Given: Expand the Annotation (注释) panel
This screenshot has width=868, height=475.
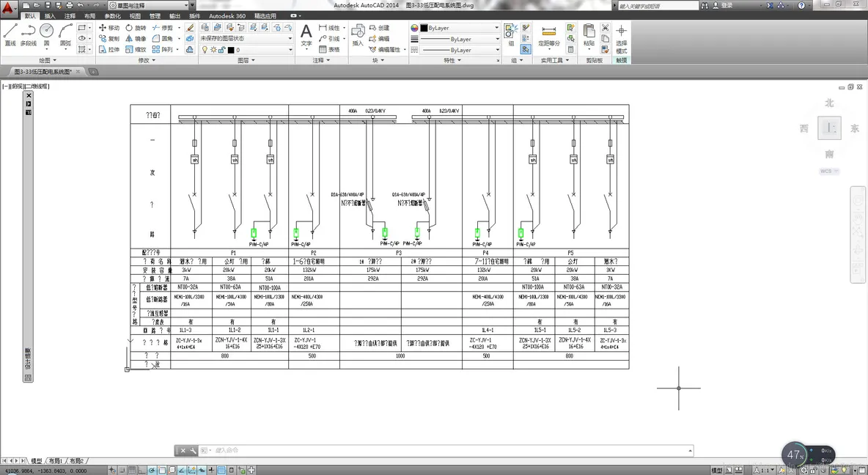Looking at the screenshot, I should (320, 60).
